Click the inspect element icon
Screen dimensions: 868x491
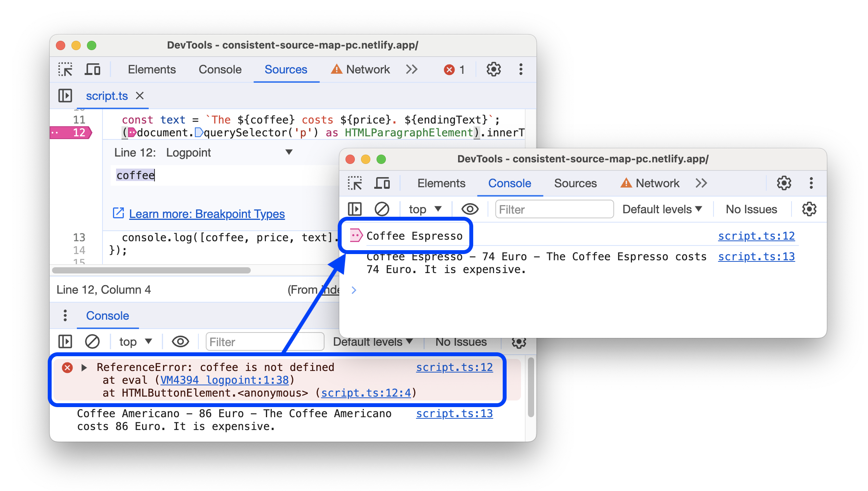(x=65, y=70)
